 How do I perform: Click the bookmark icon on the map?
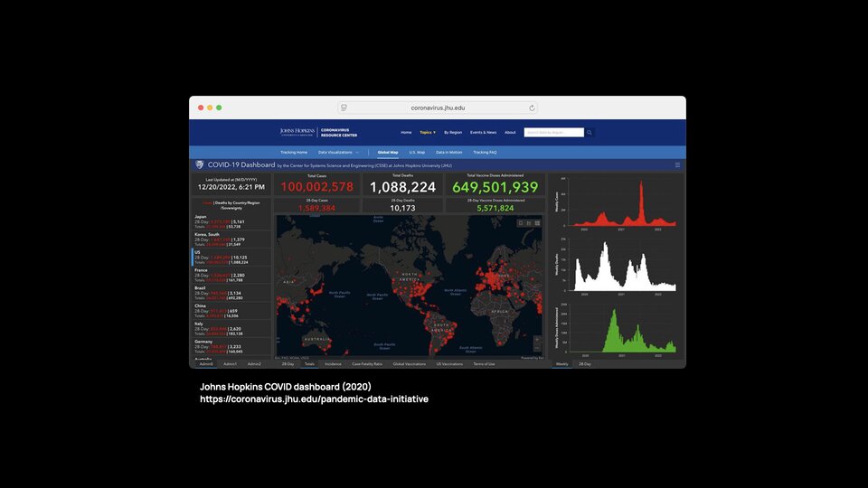[521, 223]
